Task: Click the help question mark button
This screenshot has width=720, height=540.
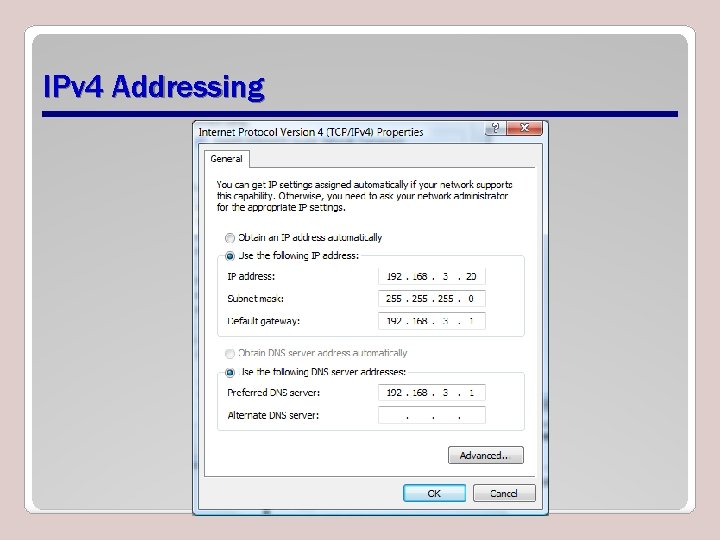Action: click(x=495, y=128)
